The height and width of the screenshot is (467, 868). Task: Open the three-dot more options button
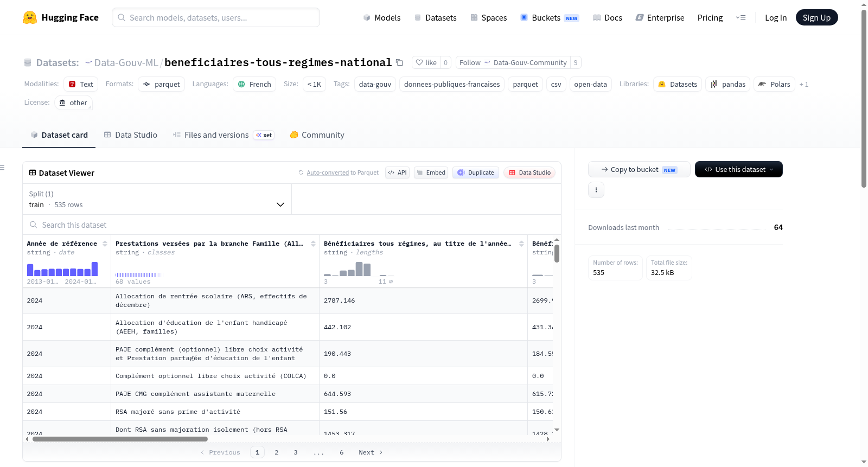click(596, 190)
